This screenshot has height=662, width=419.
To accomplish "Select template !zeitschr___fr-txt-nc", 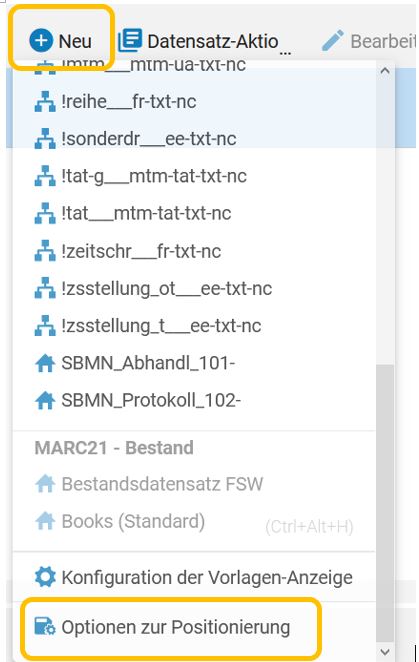I will [x=194, y=251].
